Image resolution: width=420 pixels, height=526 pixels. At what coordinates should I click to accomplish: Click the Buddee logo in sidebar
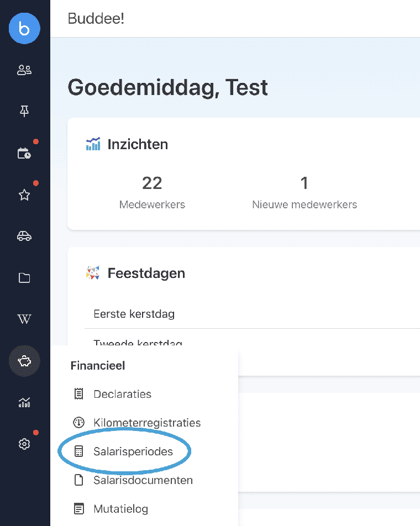tap(24, 29)
